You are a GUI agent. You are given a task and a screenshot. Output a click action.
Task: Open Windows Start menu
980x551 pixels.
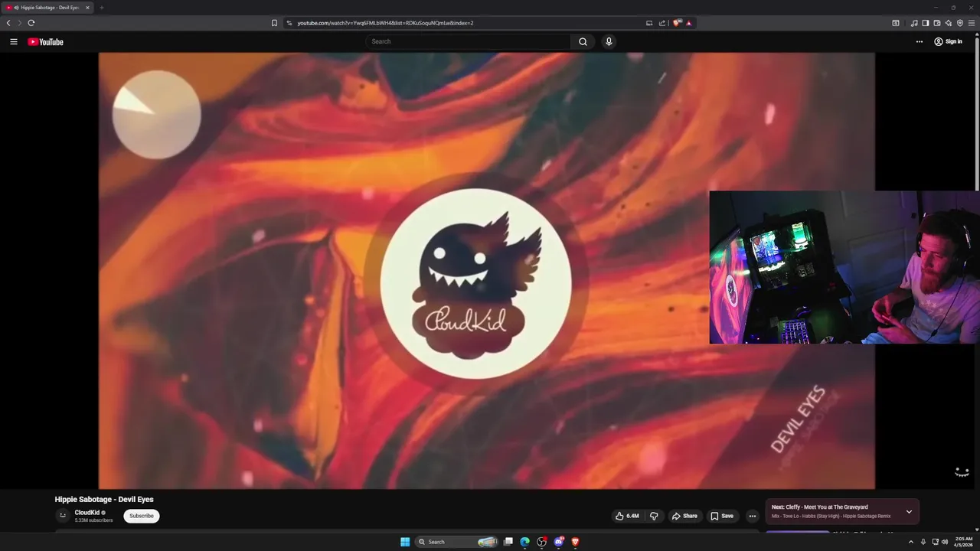pyautogui.click(x=405, y=542)
